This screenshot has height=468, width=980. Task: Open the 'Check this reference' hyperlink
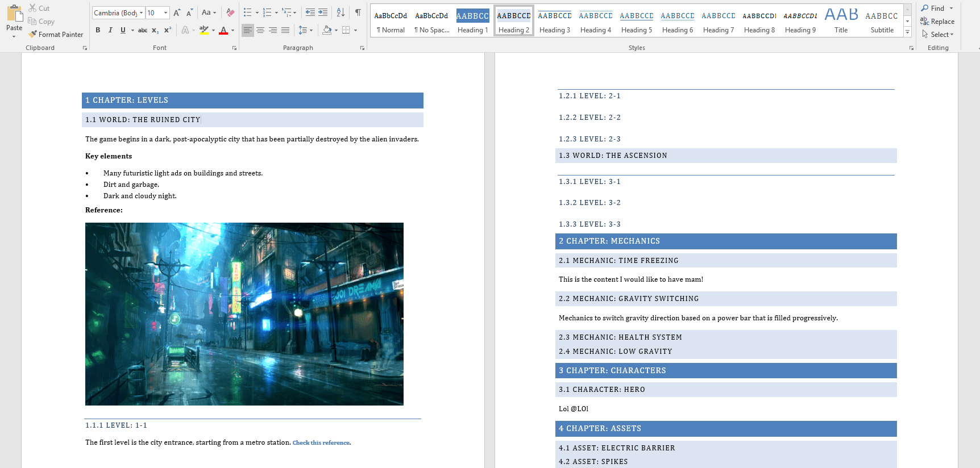tap(321, 443)
